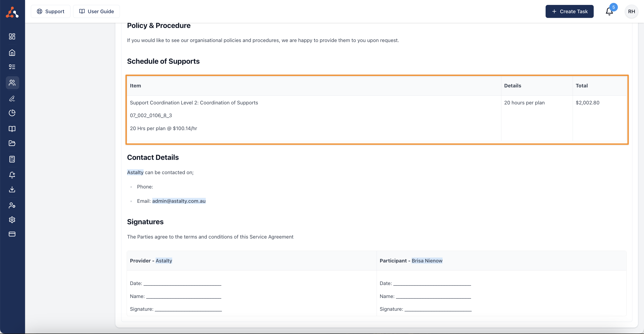Click the download icon in sidebar
Screen dimensions: 644x334
12,189
